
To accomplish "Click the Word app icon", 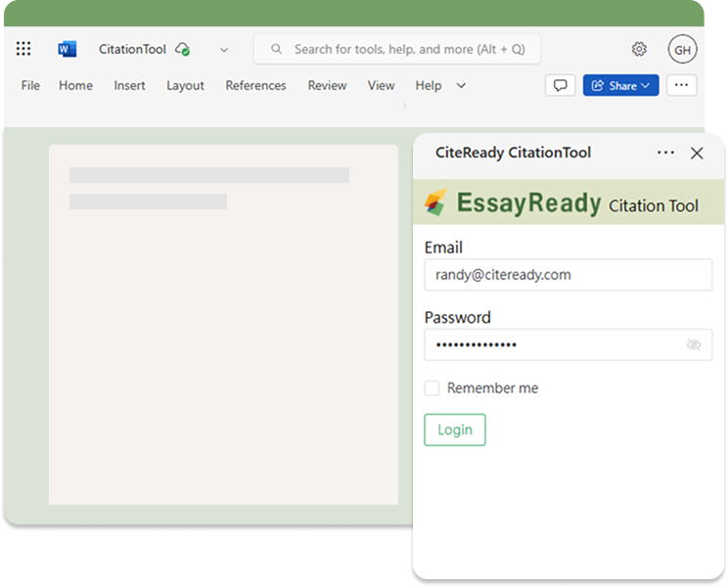I will 68,49.
